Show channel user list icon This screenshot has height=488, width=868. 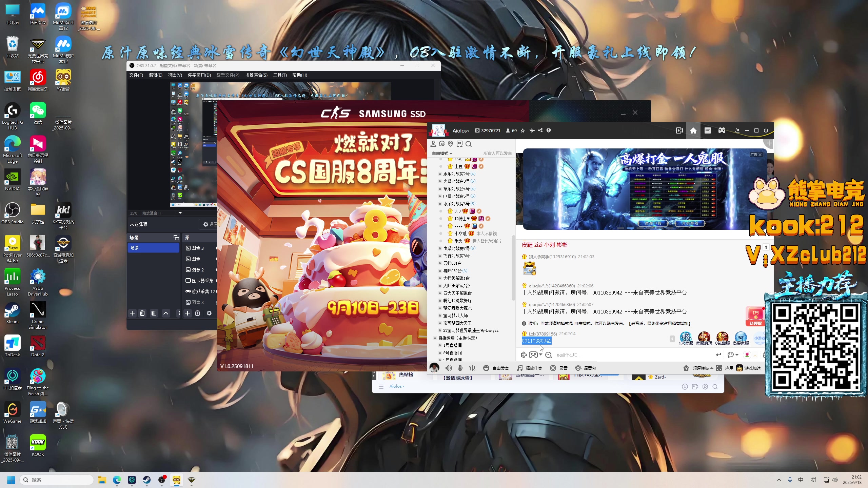coord(433,144)
